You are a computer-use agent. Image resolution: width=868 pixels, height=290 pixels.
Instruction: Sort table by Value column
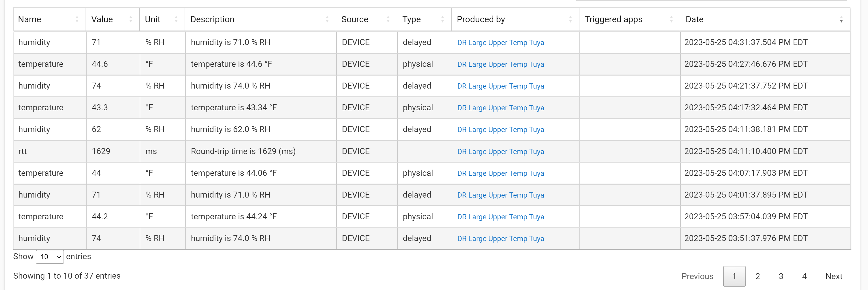tap(113, 19)
